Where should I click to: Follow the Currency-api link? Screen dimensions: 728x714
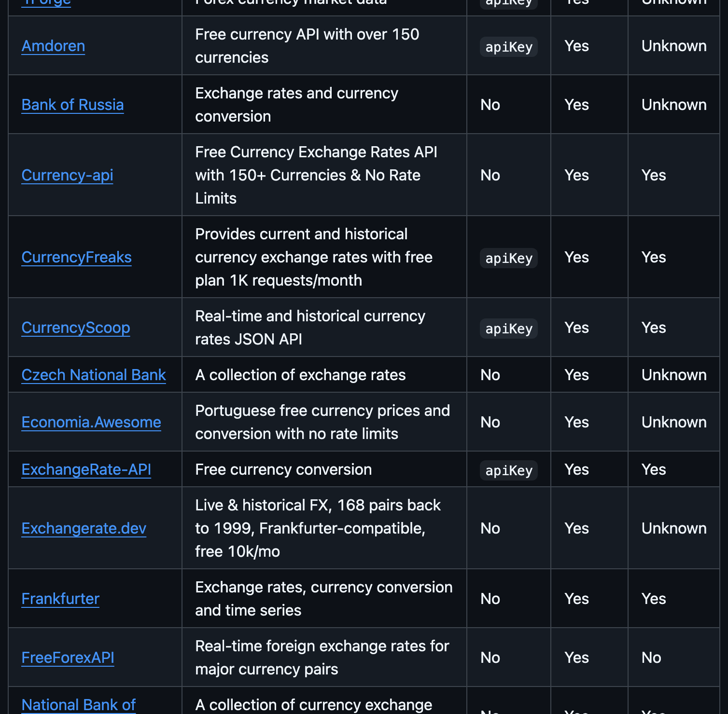click(67, 175)
